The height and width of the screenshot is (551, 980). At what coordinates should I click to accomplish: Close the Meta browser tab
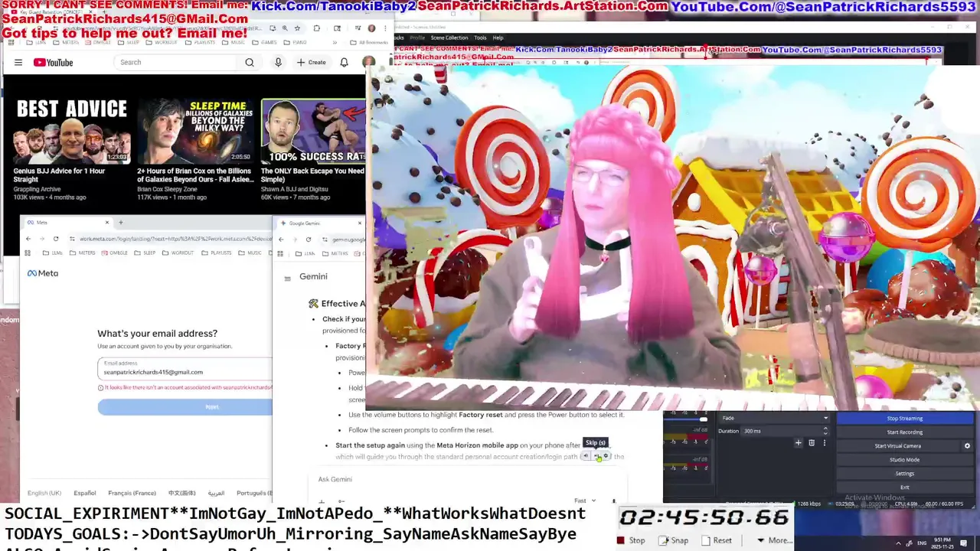[107, 223]
